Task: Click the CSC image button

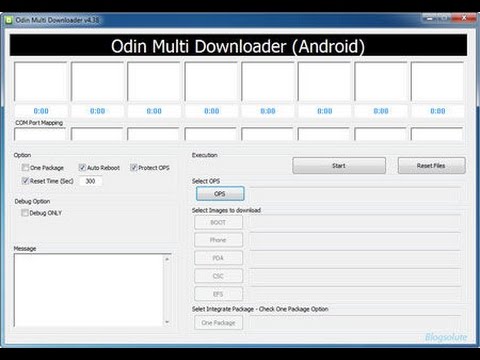Action: [218, 276]
